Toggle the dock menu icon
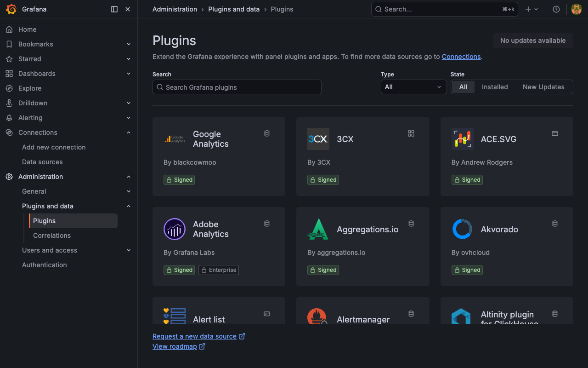Screen dimensions: 588x368 114,9
